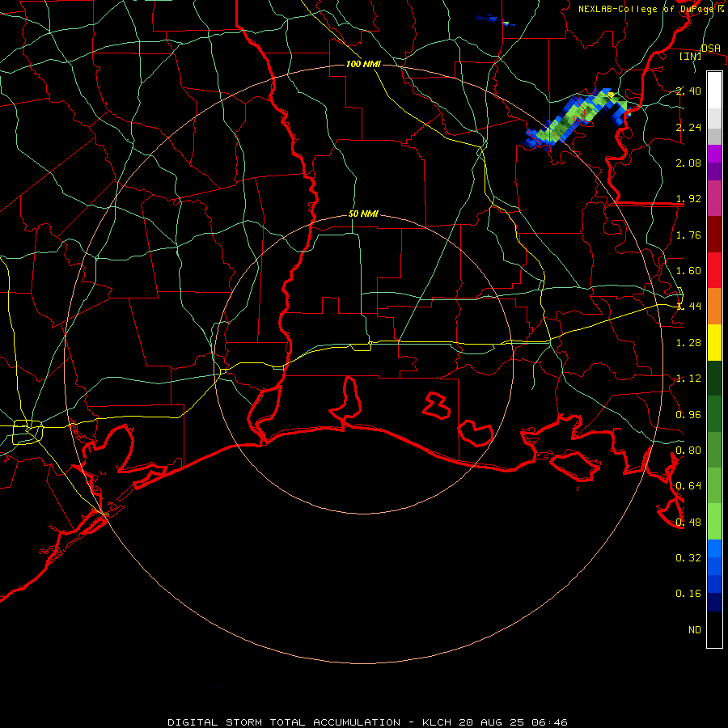
Task: Click the 0.32 legend value
Action: tap(688, 558)
